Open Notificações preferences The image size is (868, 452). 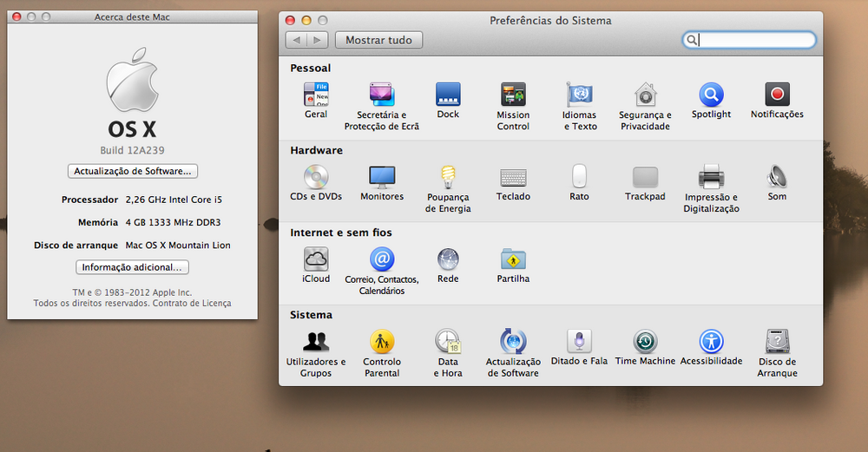(x=777, y=100)
